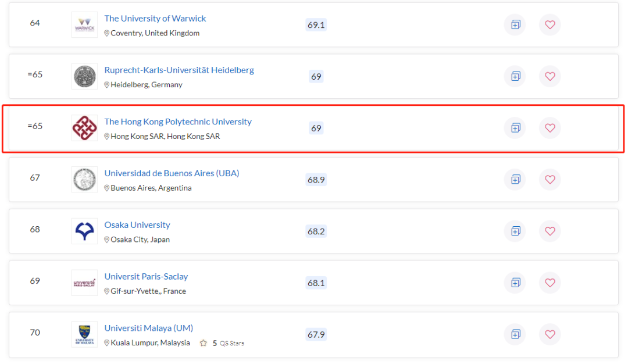This screenshot has width=628, height=364.
Task: Open Universidad de Buenos Aires (UBA) link
Action: (172, 173)
